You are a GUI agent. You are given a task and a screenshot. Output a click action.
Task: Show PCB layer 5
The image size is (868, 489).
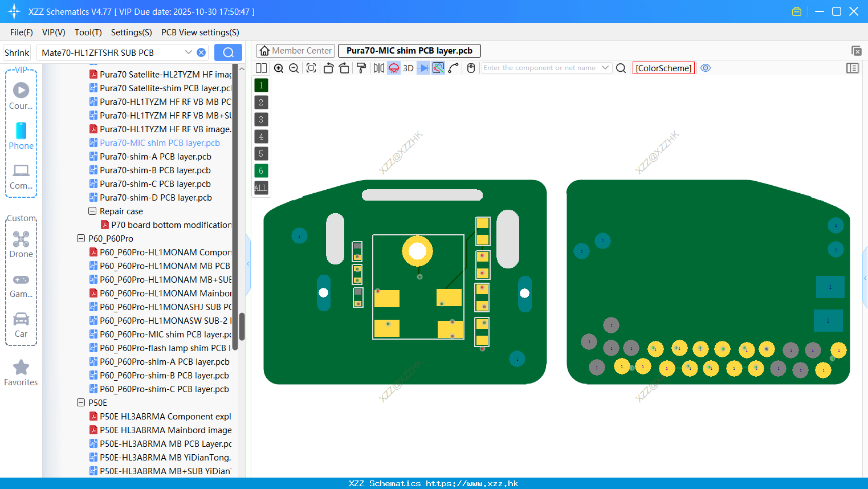point(261,154)
